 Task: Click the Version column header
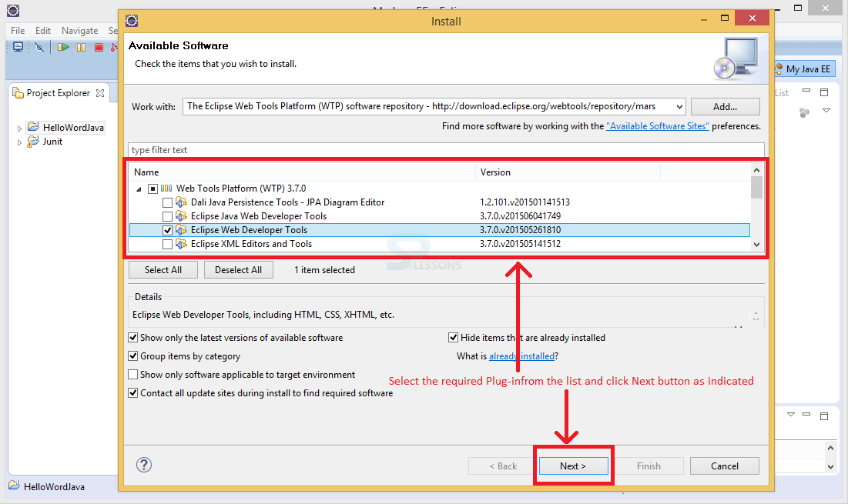568,172
